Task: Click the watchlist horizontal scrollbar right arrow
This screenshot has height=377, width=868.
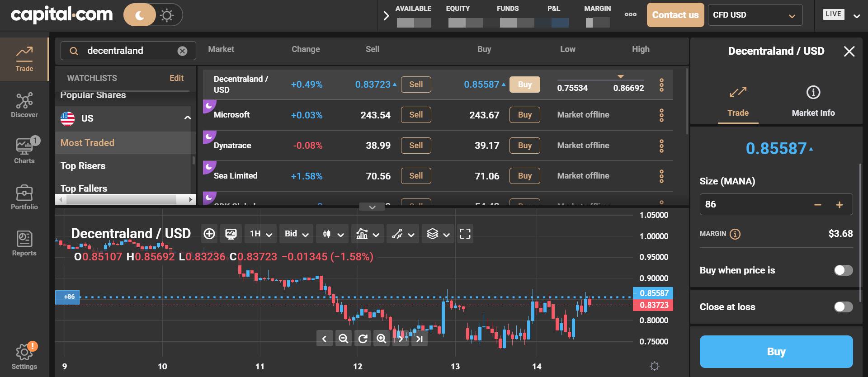Action: 190,199
